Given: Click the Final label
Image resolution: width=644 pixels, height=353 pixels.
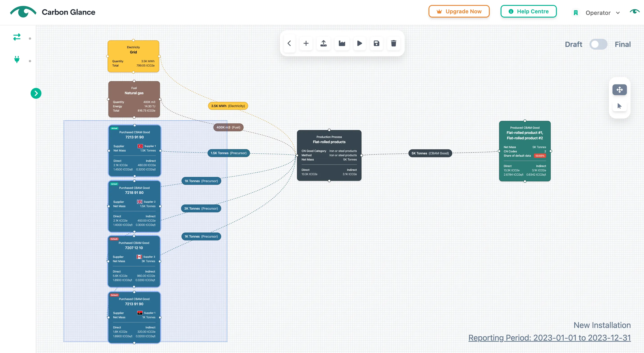Looking at the screenshot, I should coord(623,44).
